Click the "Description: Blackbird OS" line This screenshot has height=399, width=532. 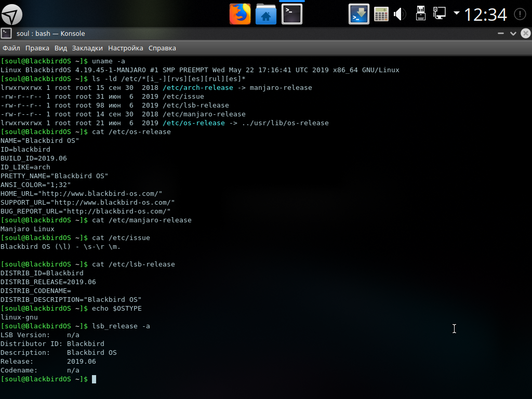pyautogui.click(x=58, y=352)
